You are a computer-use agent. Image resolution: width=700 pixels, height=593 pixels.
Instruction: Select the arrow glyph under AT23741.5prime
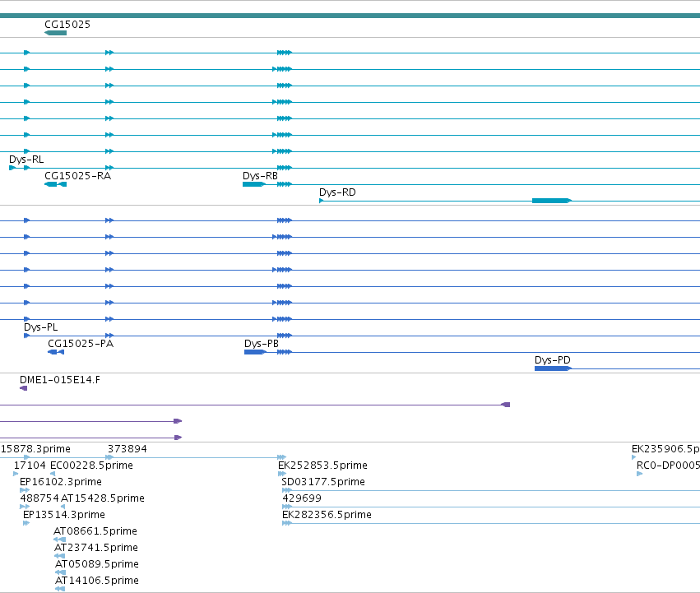click(x=60, y=556)
